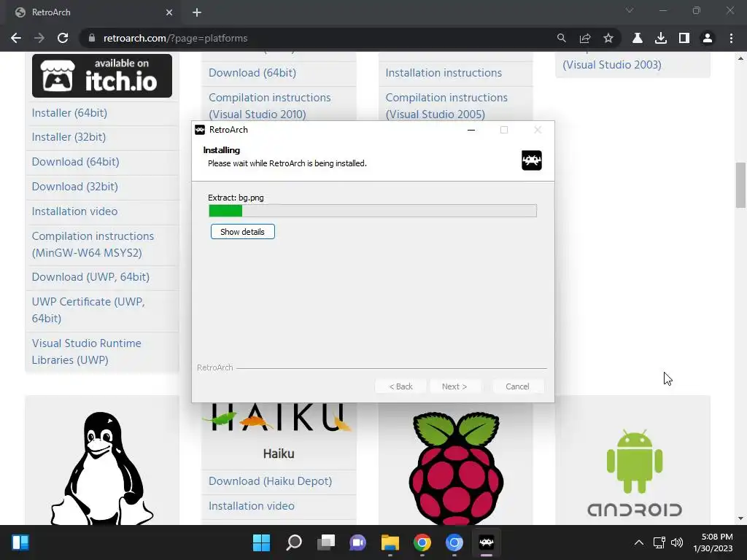
Task: Switch to RetroArch installer taskbar icon
Action: pyautogui.click(x=487, y=542)
